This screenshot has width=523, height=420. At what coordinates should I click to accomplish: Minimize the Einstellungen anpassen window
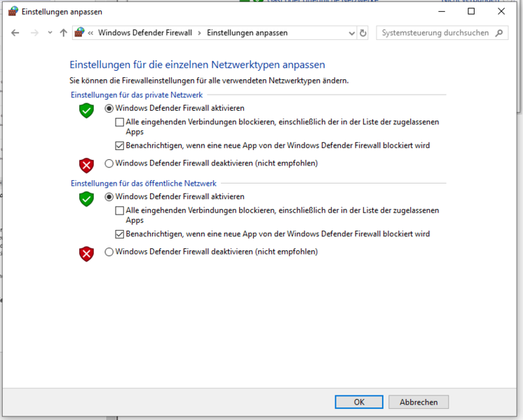[x=442, y=11]
